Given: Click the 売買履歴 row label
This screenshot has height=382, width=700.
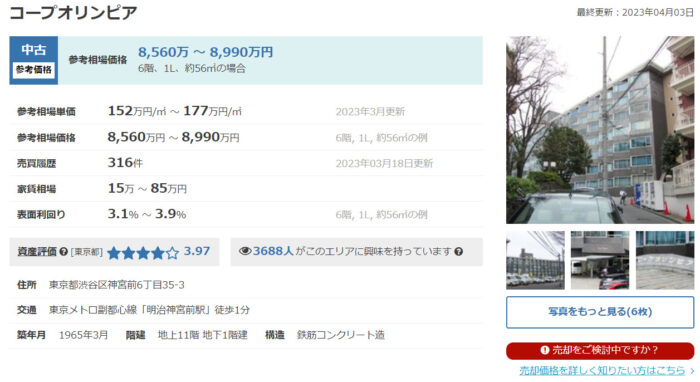Looking at the screenshot, I should point(37,164).
